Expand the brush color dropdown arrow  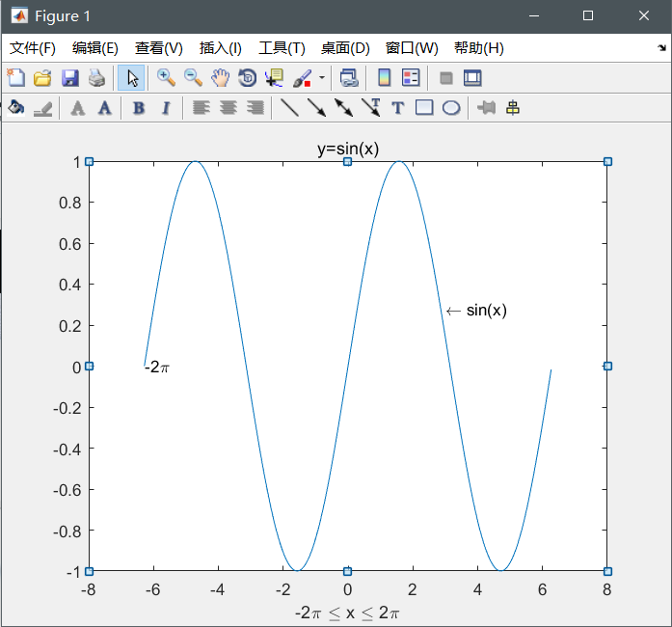322,78
